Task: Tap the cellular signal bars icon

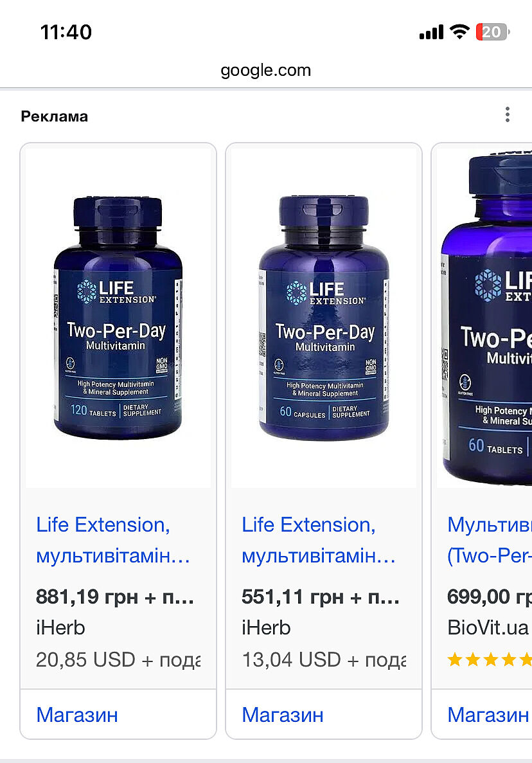Action: click(x=431, y=32)
